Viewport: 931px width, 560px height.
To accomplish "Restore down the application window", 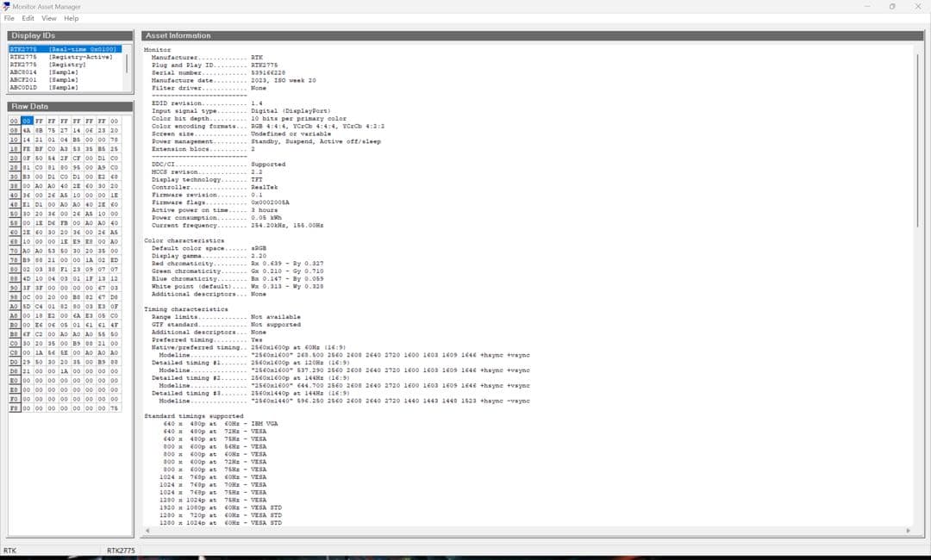I will coord(891,6).
